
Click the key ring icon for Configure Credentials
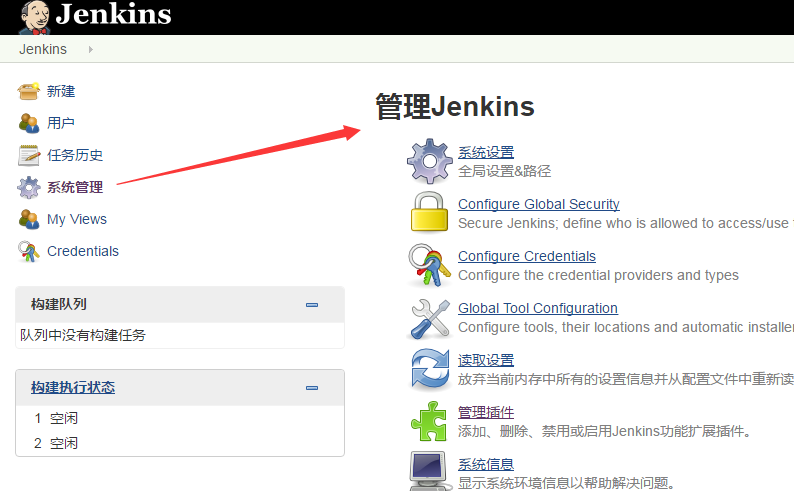point(429,265)
